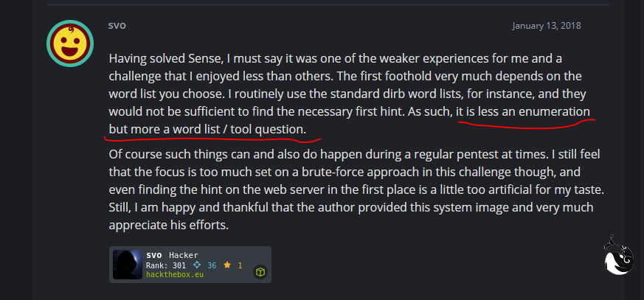Click the respect count 36 in badge
Screen dimensions: 644x300
(212, 265)
